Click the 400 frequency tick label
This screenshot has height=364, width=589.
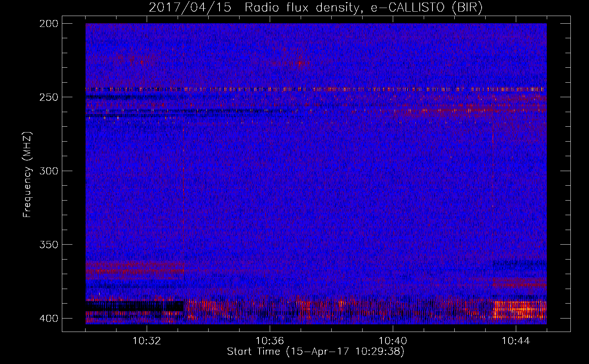[48, 318]
